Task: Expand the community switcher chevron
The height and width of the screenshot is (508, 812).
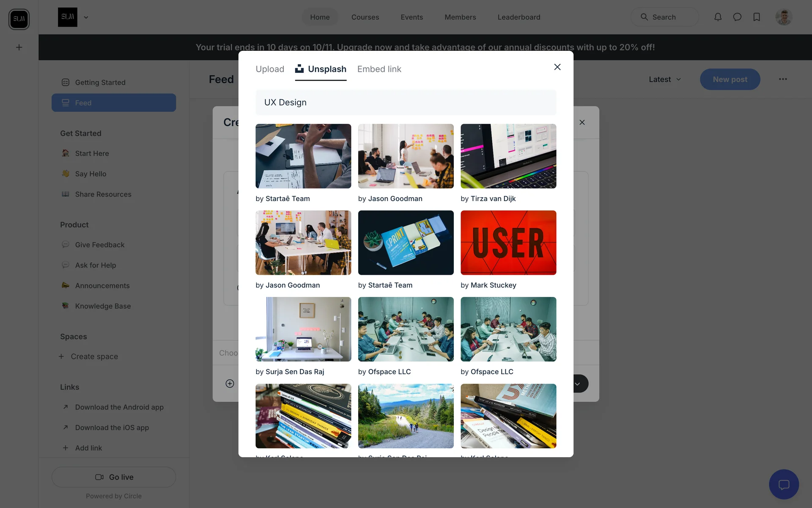Action: [x=86, y=17]
